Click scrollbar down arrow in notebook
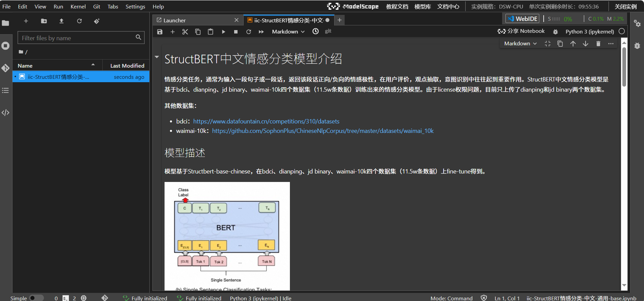The height and width of the screenshot is (301, 644). tap(624, 285)
